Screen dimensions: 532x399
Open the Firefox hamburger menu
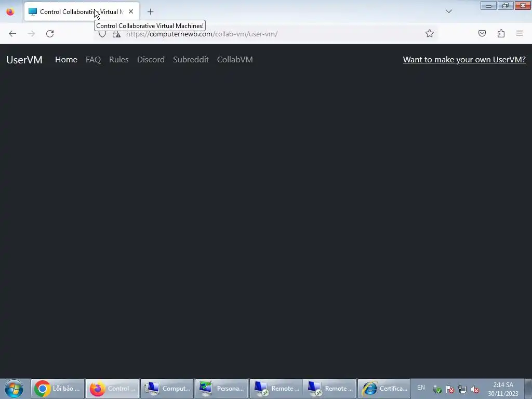point(520,33)
